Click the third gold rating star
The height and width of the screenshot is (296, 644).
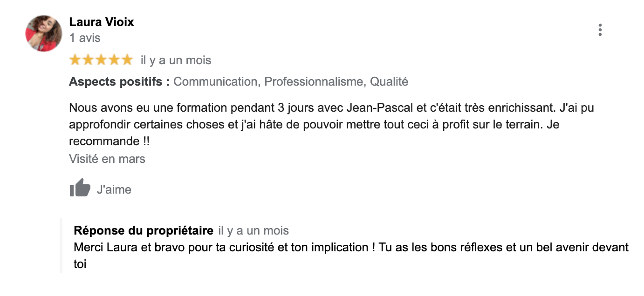(x=101, y=60)
